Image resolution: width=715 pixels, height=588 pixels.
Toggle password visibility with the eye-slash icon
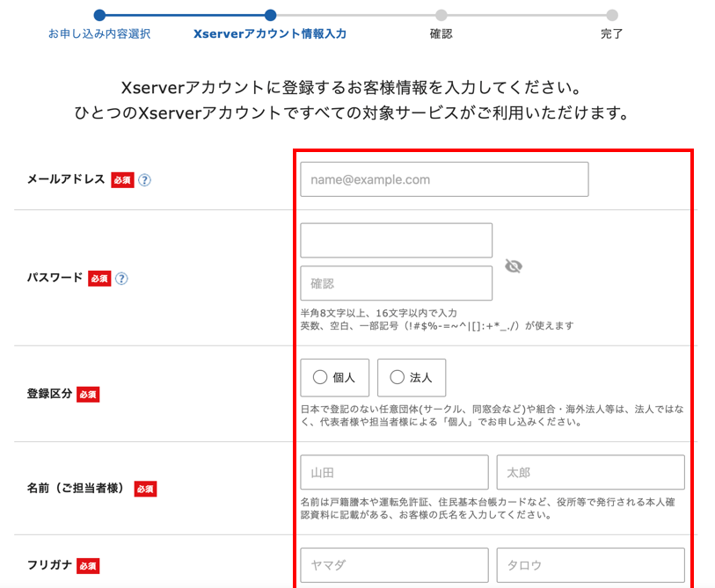pos(514,265)
